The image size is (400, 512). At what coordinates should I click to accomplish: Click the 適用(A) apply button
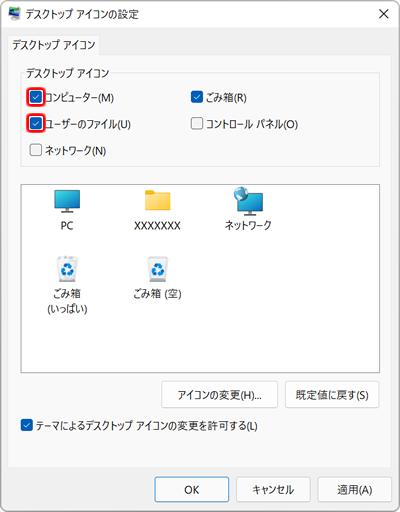[354, 489]
